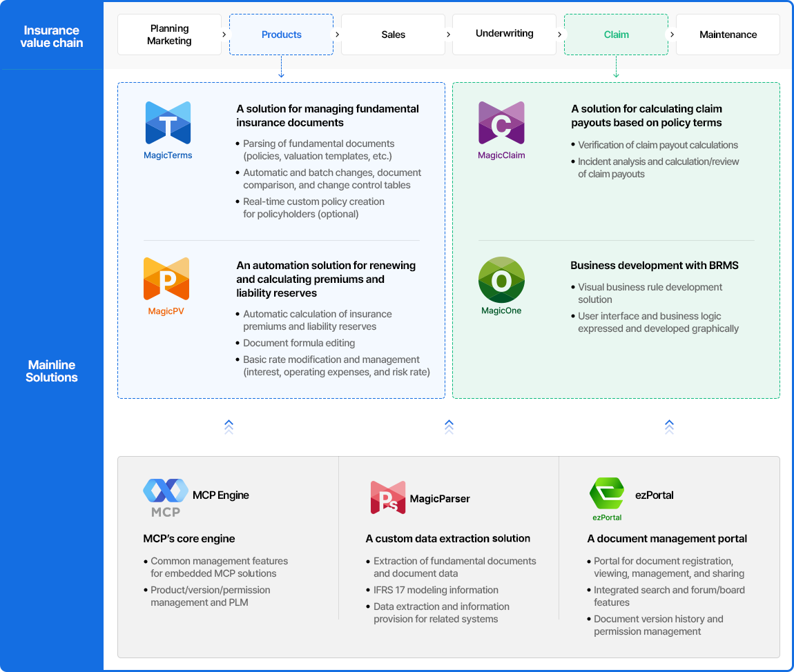Viewport: 794px width, 672px height.
Task: Click the MagicOne green O icon
Action: pos(501,280)
